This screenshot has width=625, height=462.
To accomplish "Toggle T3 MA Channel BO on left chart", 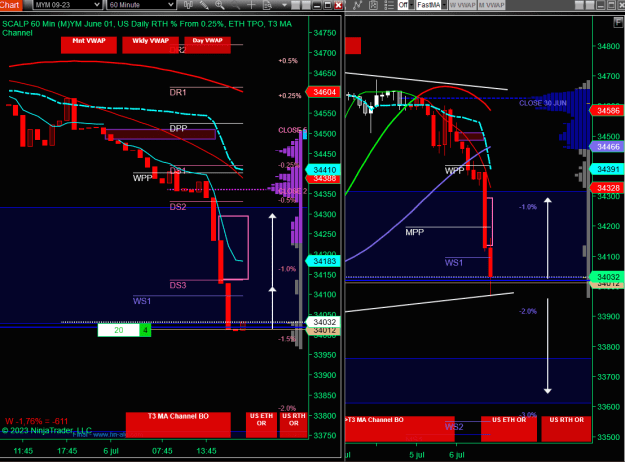I will pos(178,425).
